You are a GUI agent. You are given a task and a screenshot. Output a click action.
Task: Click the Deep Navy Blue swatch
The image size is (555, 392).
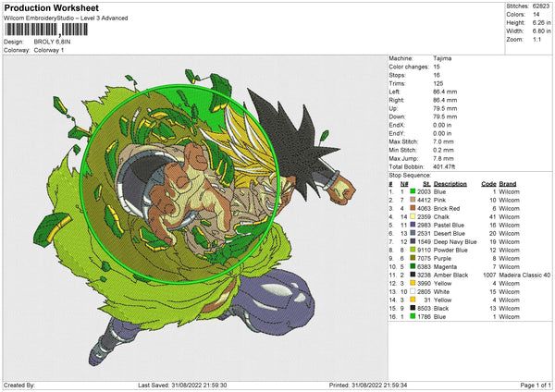(413, 241)
